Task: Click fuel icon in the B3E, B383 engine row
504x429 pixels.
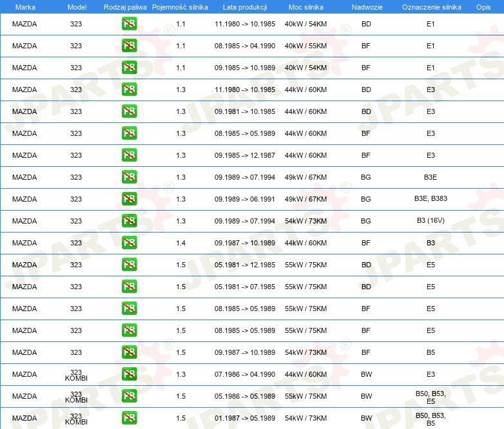Action: (129, 199)
